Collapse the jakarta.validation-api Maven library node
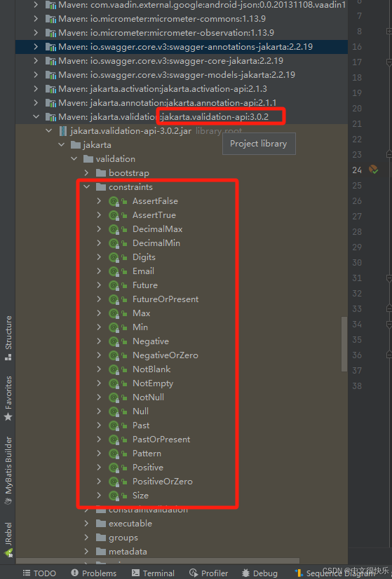This screenshot has width=392, height=579. [36, 116]
